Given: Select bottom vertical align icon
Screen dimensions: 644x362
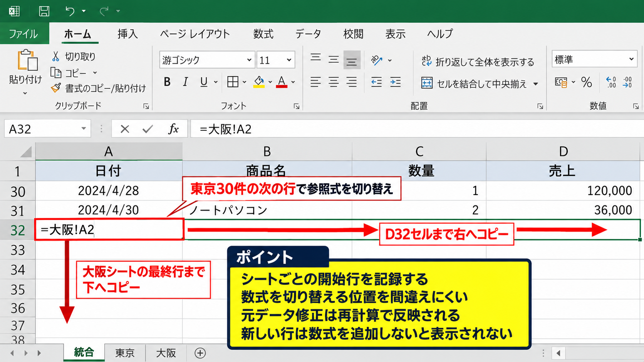Looking at the screenshot, I should pyautogui.click(x=352, y=60).
